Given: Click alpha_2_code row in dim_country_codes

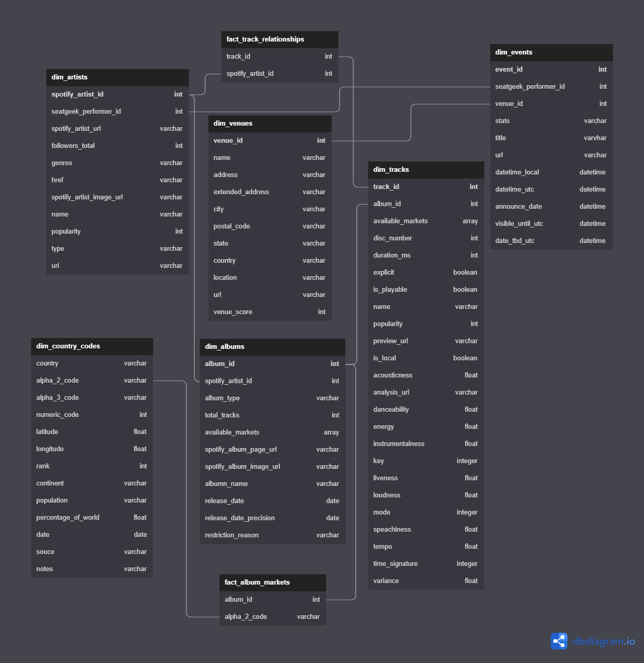Looking at the screenshot, I should [x=92, y=381].
